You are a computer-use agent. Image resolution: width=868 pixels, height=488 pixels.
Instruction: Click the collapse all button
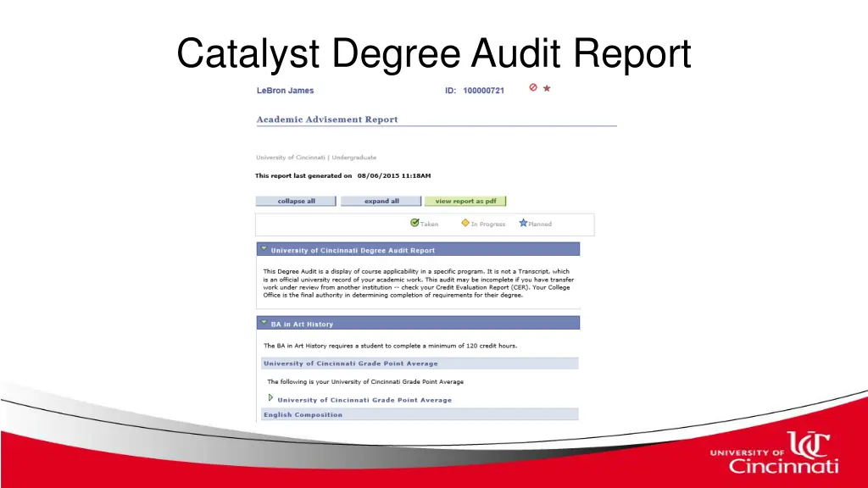tap(296, 201)
